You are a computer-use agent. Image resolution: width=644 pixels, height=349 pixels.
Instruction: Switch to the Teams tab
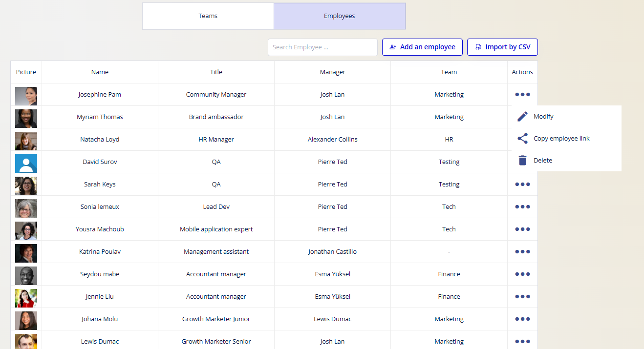[x=208, y=16]
